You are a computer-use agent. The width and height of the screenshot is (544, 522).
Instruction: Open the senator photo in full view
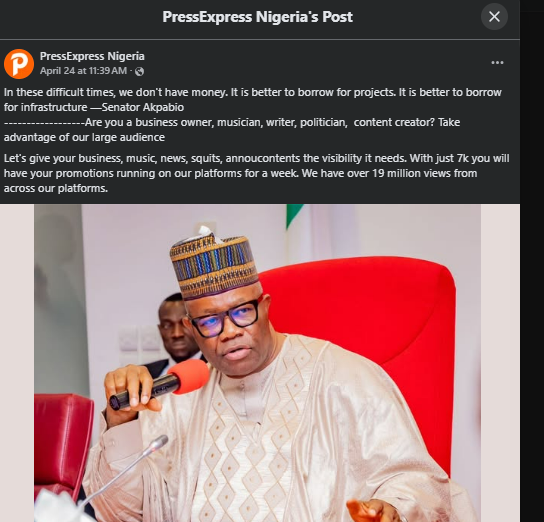[x=257, y=363]
